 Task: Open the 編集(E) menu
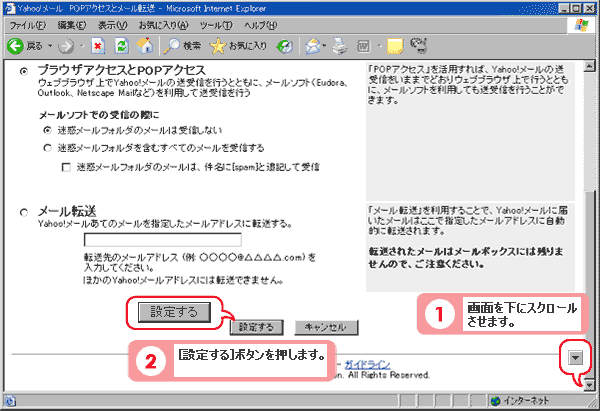click(x=72, y=26)
